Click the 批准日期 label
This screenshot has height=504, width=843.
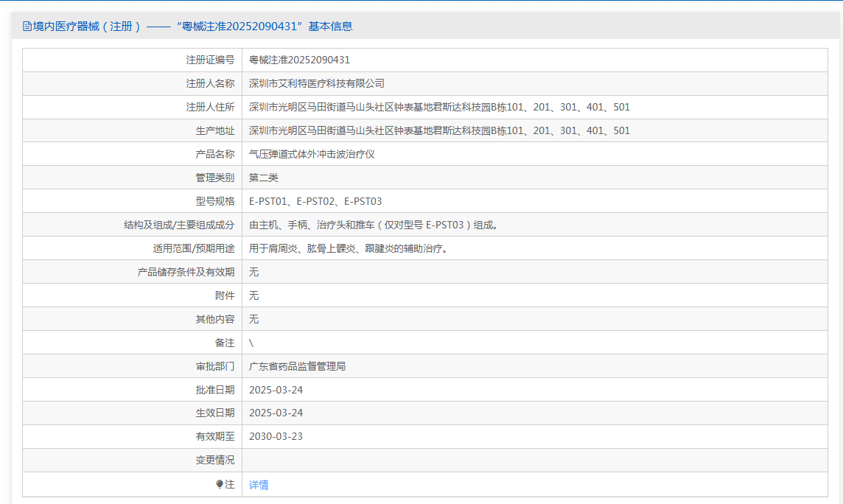pyautogui.click(x=215, y=390)
